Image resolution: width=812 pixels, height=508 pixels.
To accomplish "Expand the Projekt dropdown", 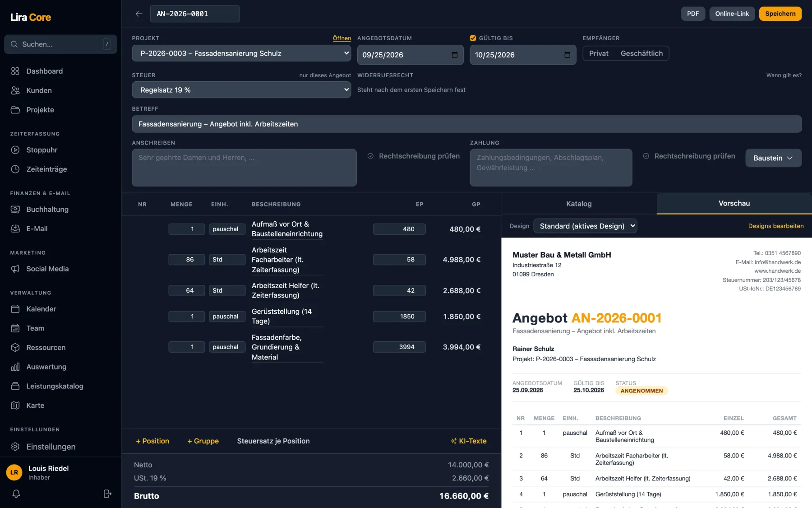I will pyautogui.click(x=241, y=53).
